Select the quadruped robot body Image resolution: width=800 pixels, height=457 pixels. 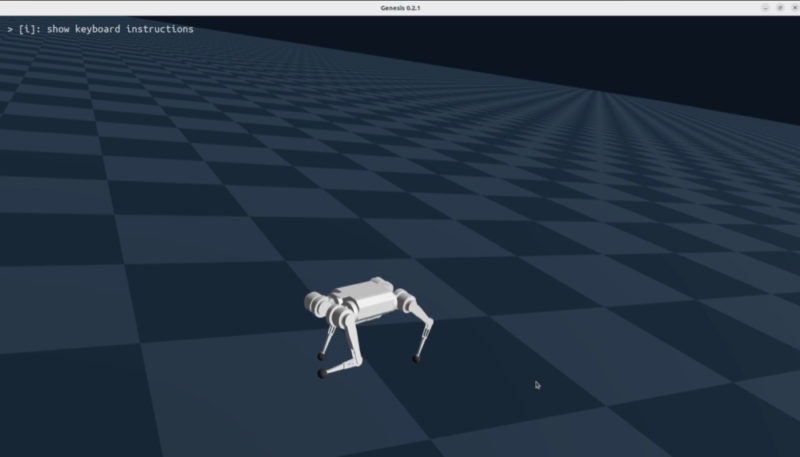363,299
